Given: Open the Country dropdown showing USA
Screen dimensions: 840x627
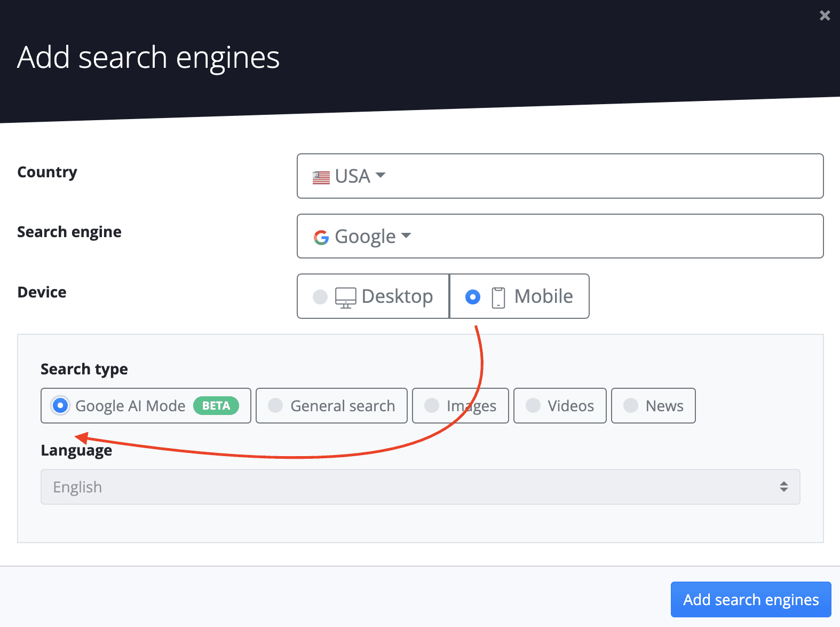Looking at the screenshot, I should click(x=560, y=176).
